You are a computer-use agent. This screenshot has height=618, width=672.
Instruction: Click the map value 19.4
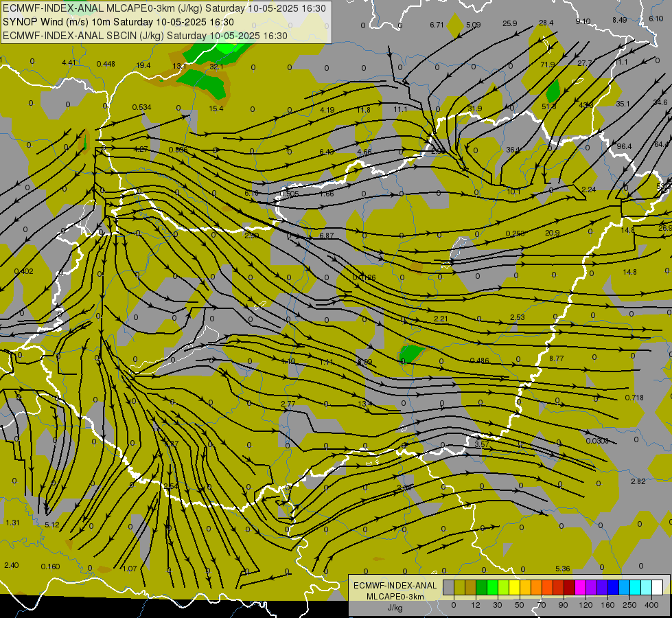tap(143, 65)
